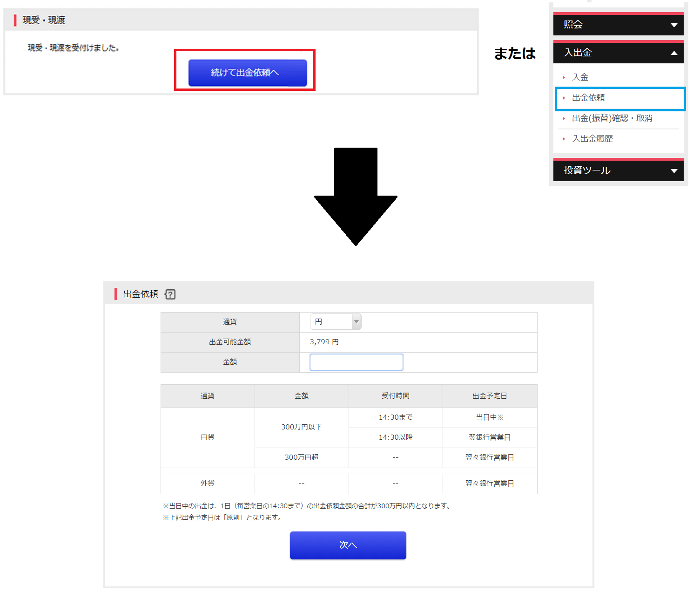The width and height of the screenshot is (700, 599).
Task: Select the 当日中※ table cell
Action: coord(489,417)
